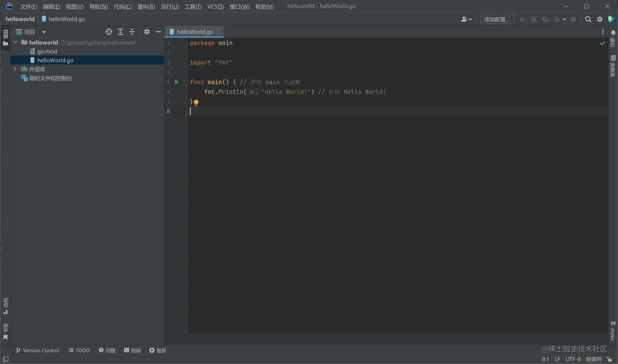This screenshot has width=618, height=364.
Task: Expand the profiler run options arrow
Action: coord(564,19)
